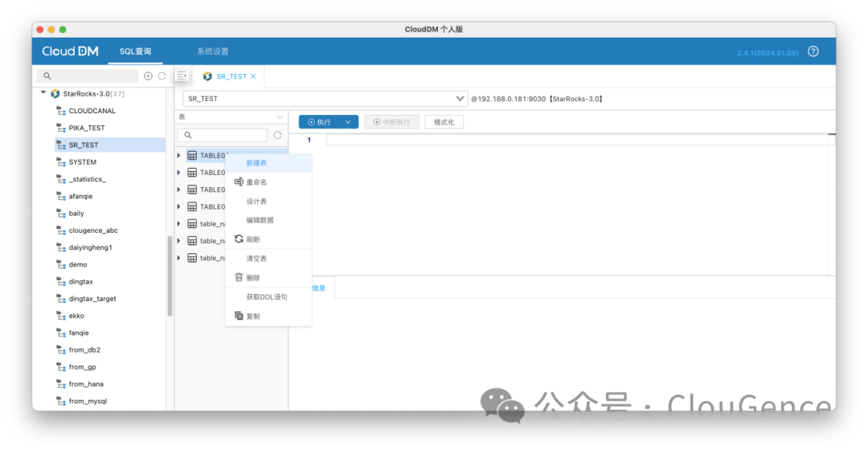Click the Cloud DM logo
This screenshot has height=453, width=868.
point(70,51)
